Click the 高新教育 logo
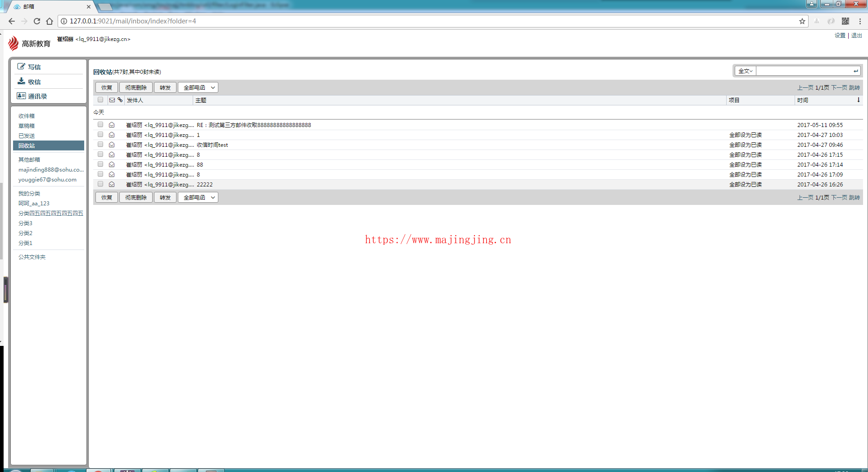 coord(29,43)
